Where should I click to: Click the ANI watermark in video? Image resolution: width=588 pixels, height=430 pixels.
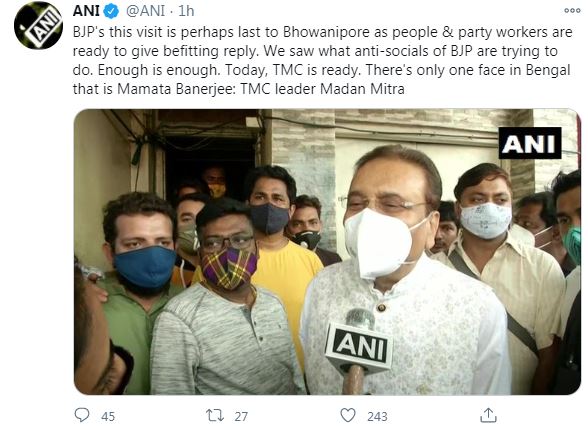pyautogui.click(x=530, y=143)
